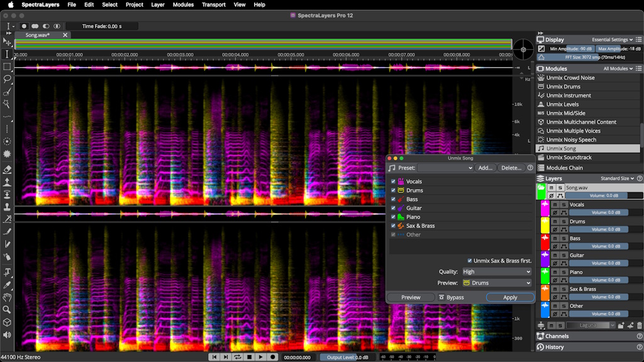Viewport: 644px width, 362px height.
Task: Select the lasso selection tool
Action: (x=7, y=79)
